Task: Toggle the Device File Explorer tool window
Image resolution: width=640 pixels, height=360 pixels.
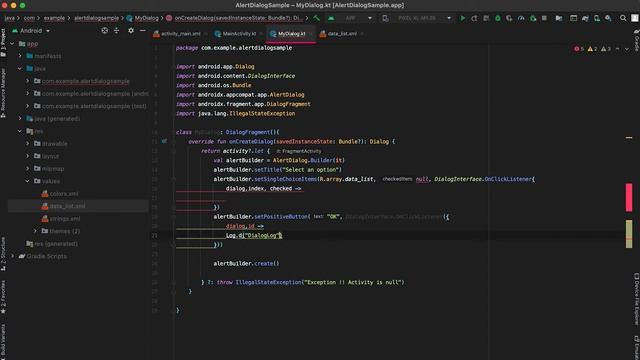Action: pyautogui.click(x=636, y=299)
